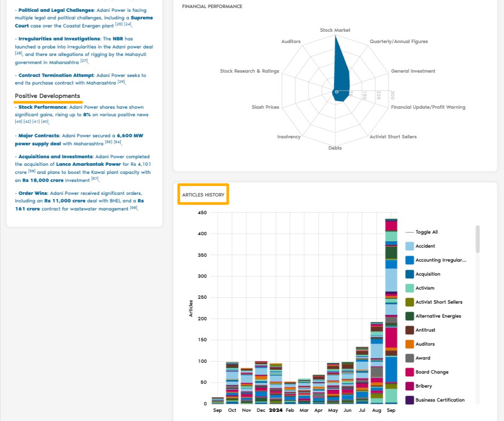
Task: Click the Antitrust legend color square
Action: pos(409,330)
